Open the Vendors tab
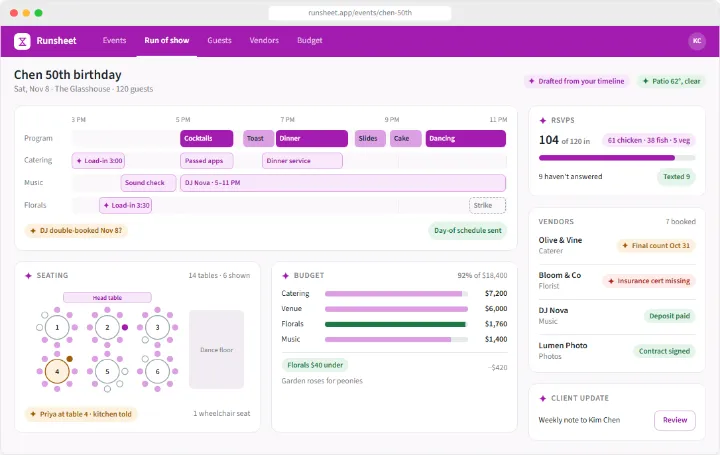Image resolution: width=720 pixels, height=455 pixels. point(264,40)
